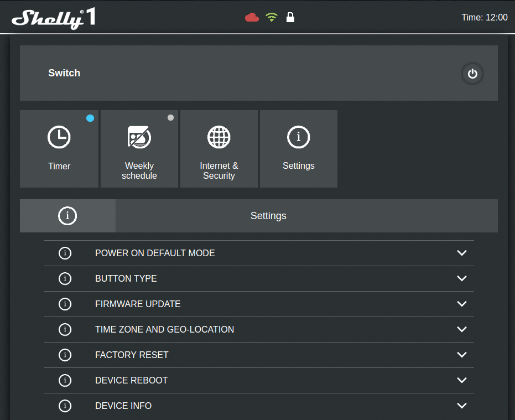Expand the DEVICE INFO section

click(x=258, y=406)
